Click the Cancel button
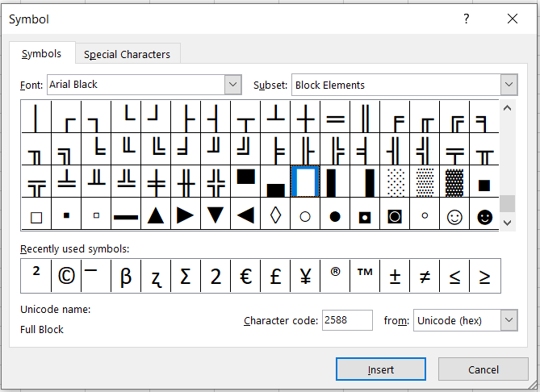The image size is (540, 392). (483, 369)
